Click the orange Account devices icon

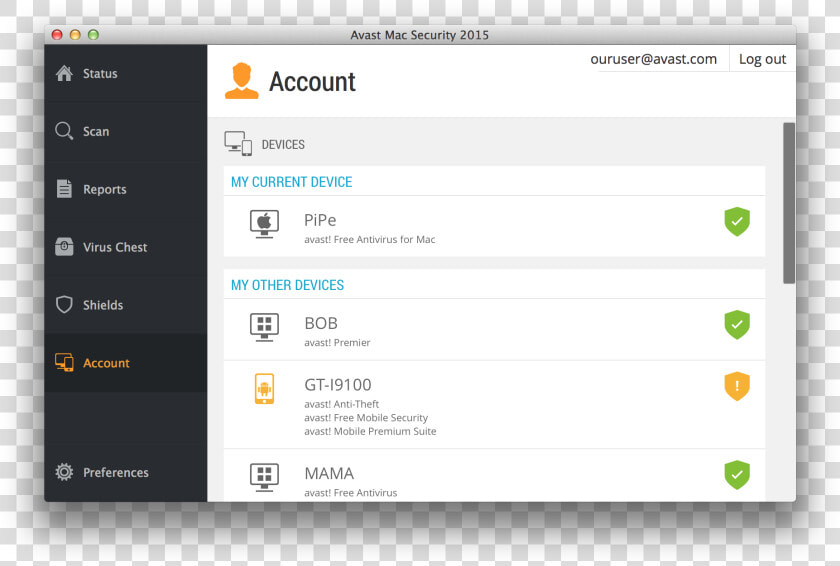[x=64, y=363]
